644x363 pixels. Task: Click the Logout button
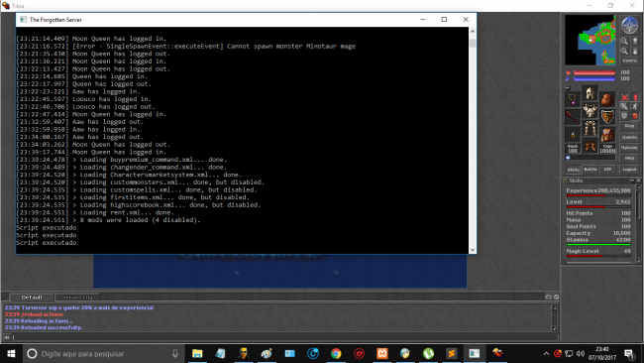click(629, 170)
